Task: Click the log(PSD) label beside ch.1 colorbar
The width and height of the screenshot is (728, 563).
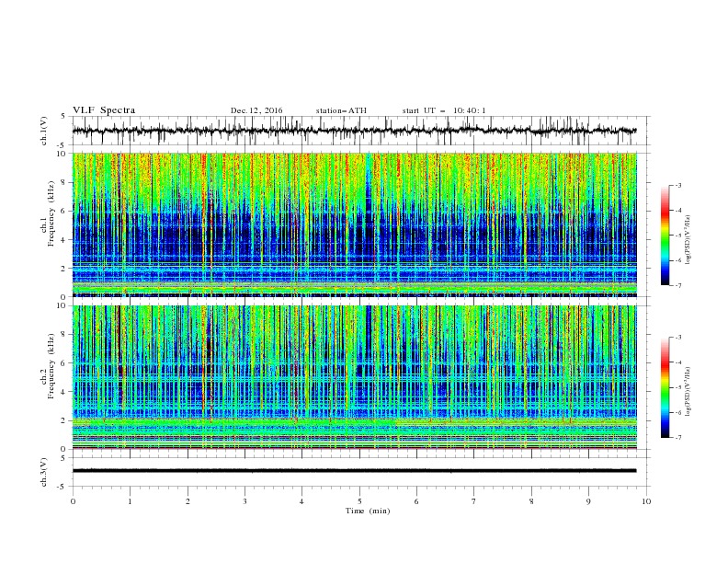Action: pos(688,240)
